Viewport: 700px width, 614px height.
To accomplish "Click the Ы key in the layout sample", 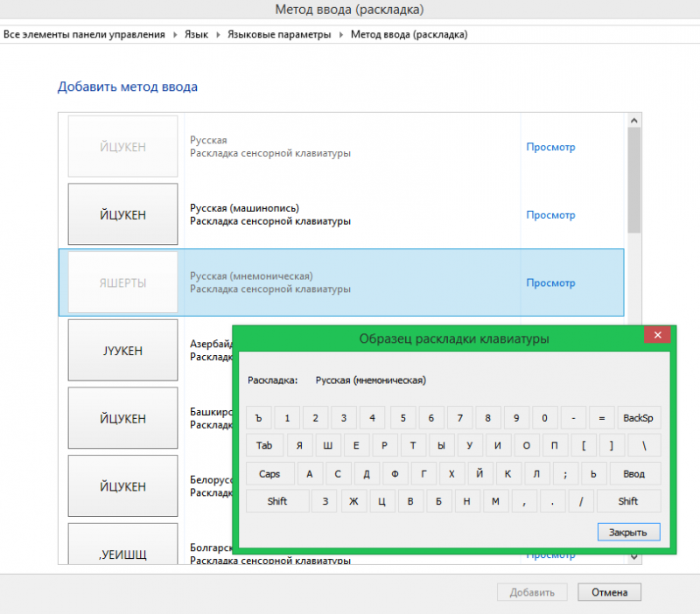I will 441,445.
